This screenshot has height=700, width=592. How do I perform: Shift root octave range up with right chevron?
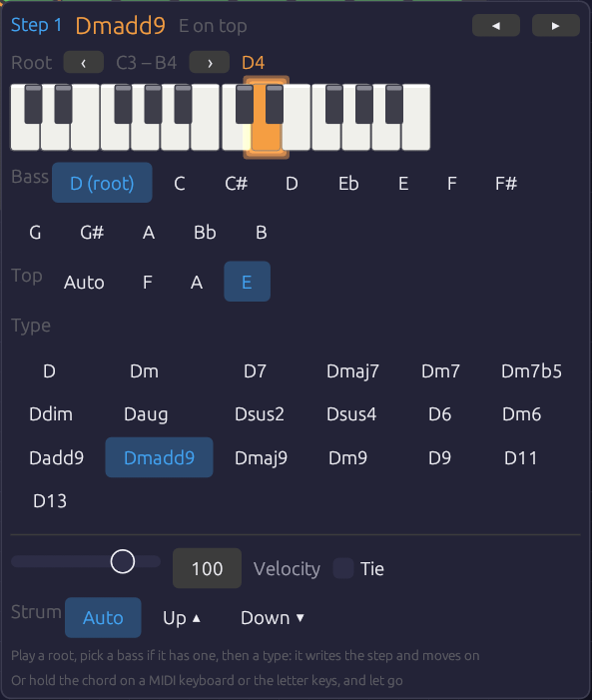(x=210, y=63)
